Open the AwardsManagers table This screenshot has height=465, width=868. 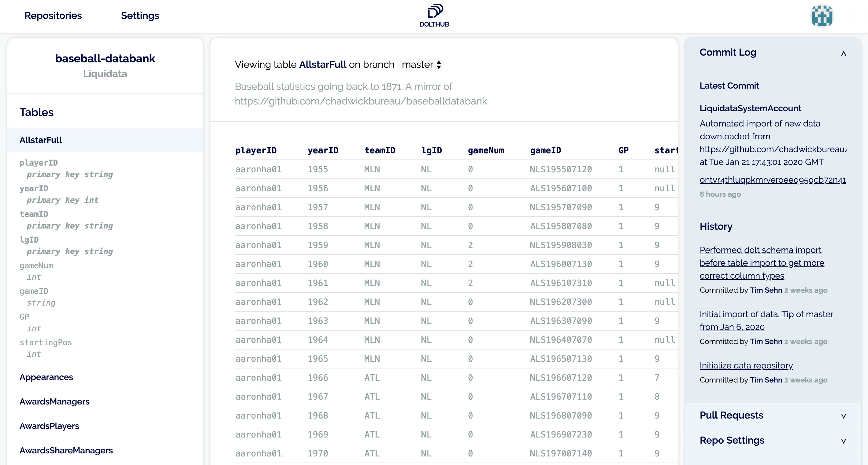54,401
